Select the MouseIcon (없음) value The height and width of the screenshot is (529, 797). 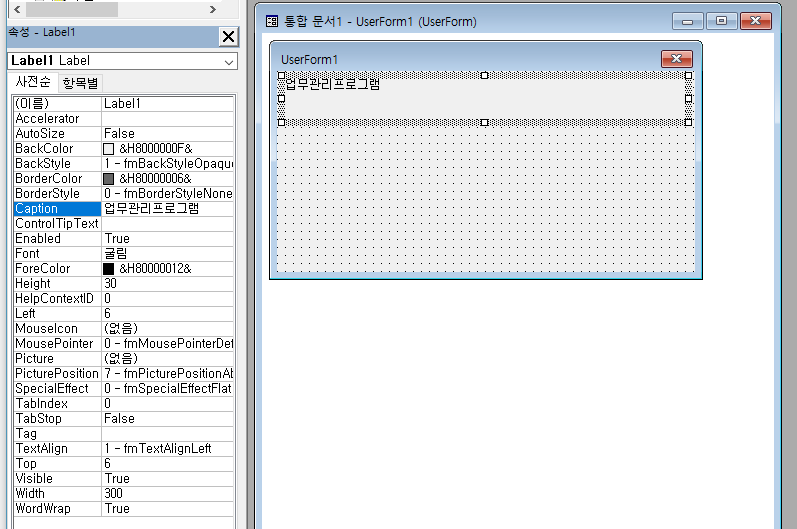pyautogui.click(x=168, y=329)
